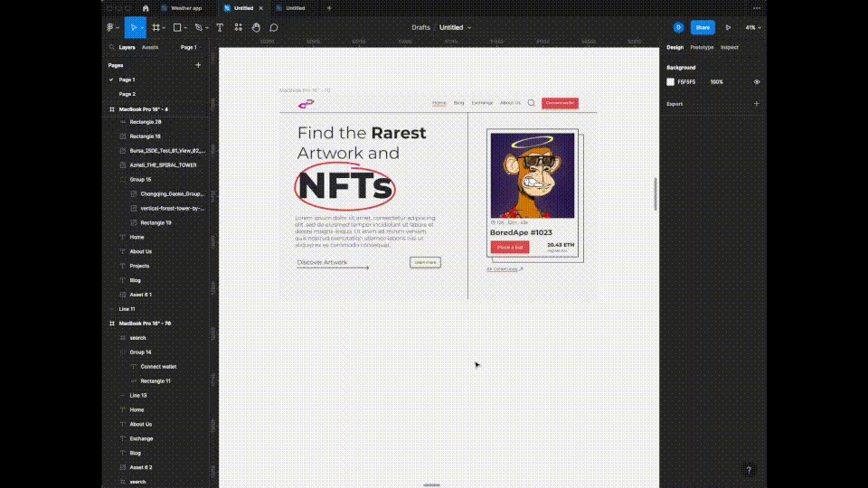Switch to the Assets tab

click(x=150, y=47)
